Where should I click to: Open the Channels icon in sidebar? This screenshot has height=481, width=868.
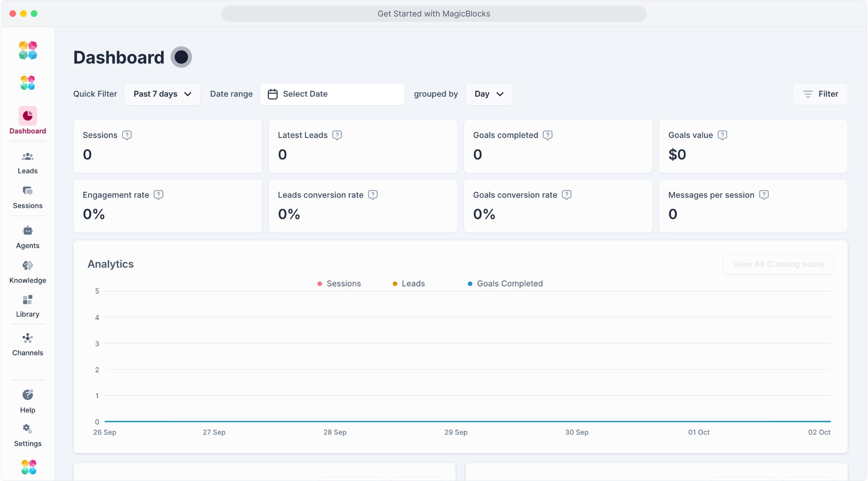28,338
